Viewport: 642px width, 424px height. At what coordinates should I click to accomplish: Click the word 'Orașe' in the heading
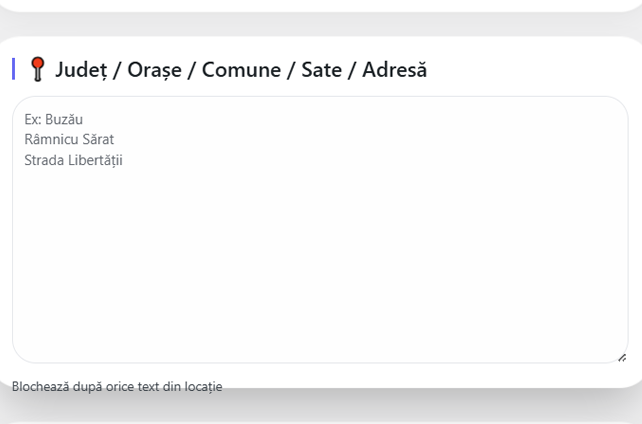[x=157, y=70]
